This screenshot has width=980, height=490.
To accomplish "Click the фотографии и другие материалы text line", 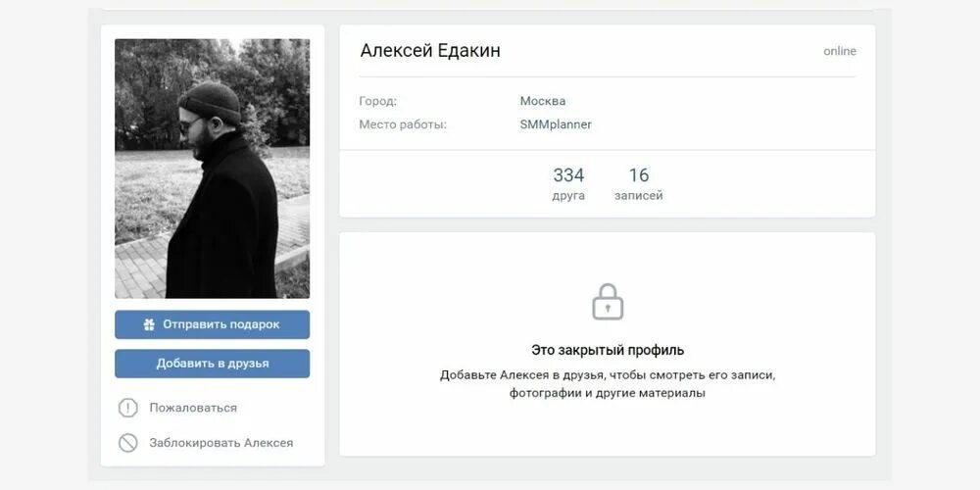I will click(608, 393).
